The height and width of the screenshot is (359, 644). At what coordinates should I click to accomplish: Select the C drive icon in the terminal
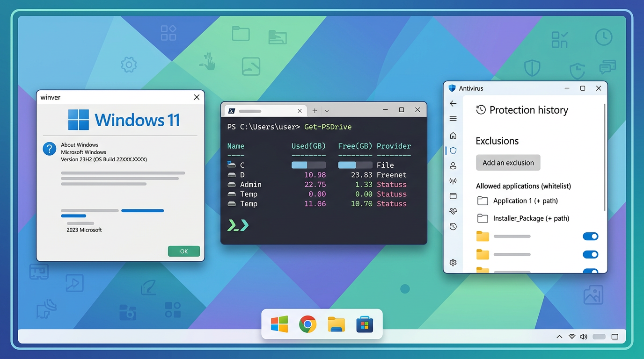point(231,165)
